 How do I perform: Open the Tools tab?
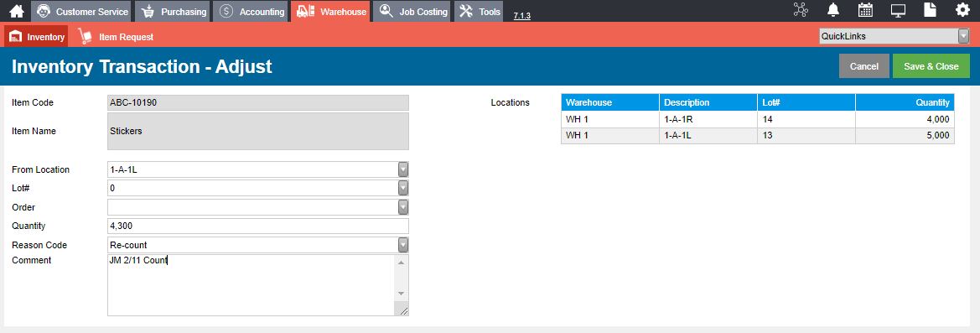tap(479, 11)
